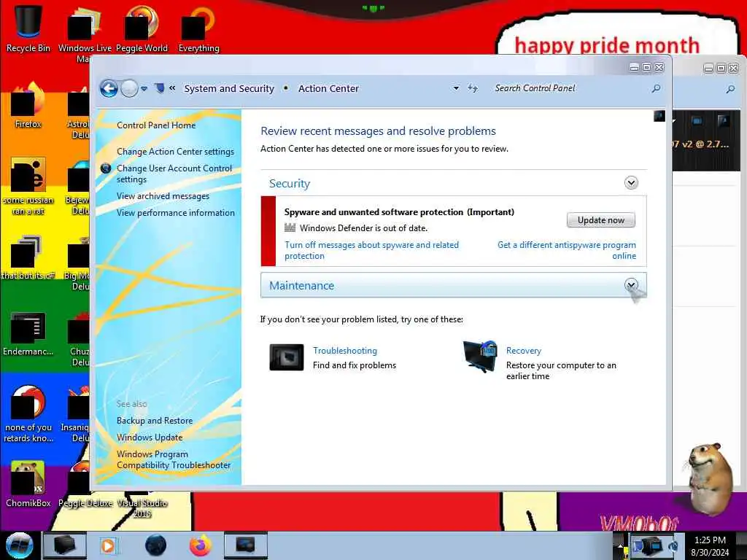Click the UAC shield icon in sidebar
Screen dimensions: 747x560
(x=107, y=168)
